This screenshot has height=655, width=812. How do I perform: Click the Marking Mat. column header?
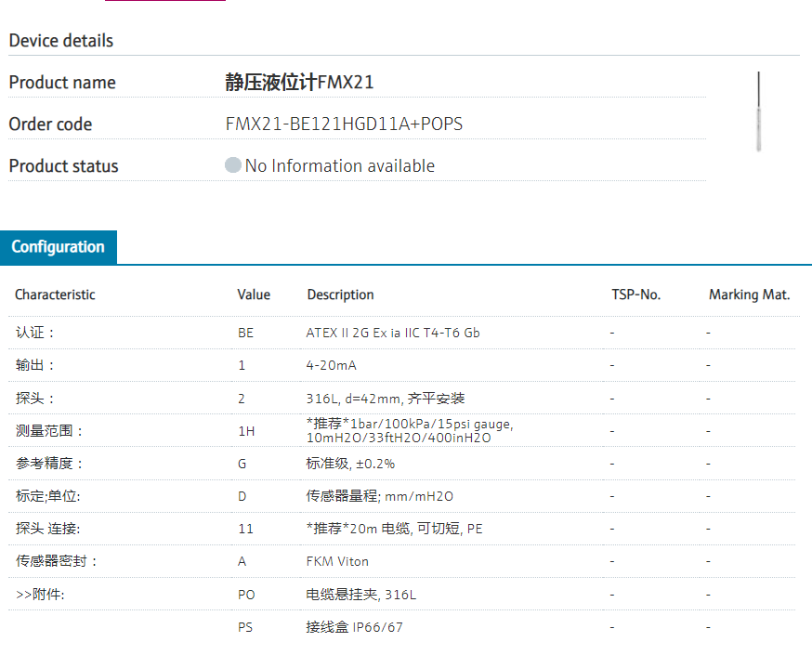[x=749, y=295]
